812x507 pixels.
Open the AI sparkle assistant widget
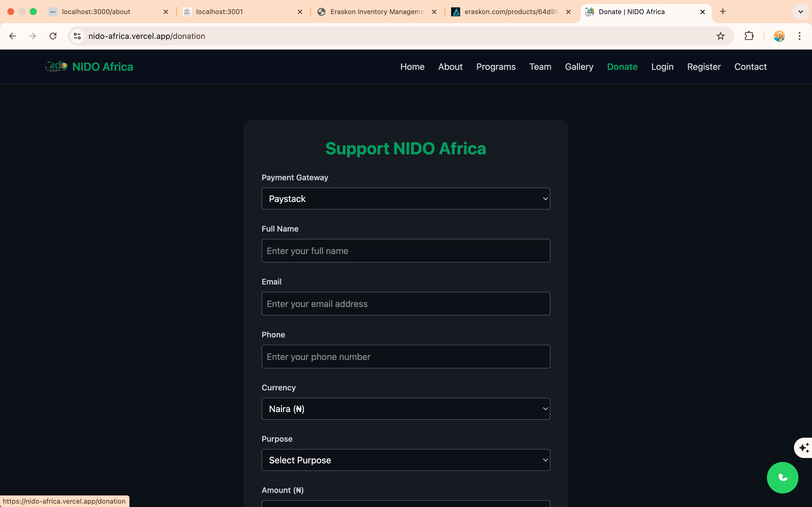(x=804, y=448)
